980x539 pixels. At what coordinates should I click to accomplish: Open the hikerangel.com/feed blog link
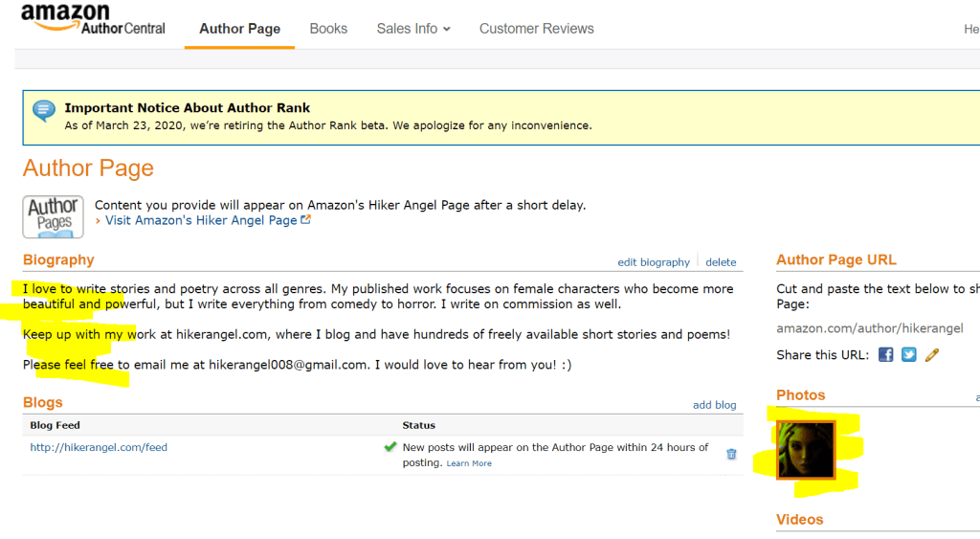[99, 447]
